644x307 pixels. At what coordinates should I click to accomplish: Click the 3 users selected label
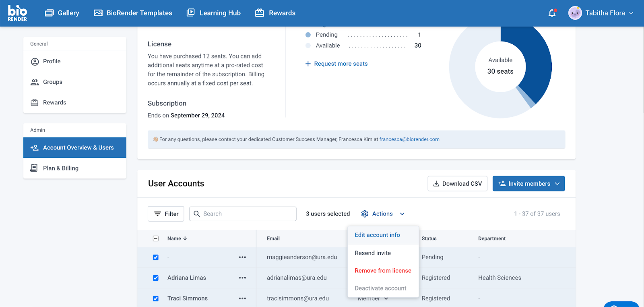(x=328, y=214)
